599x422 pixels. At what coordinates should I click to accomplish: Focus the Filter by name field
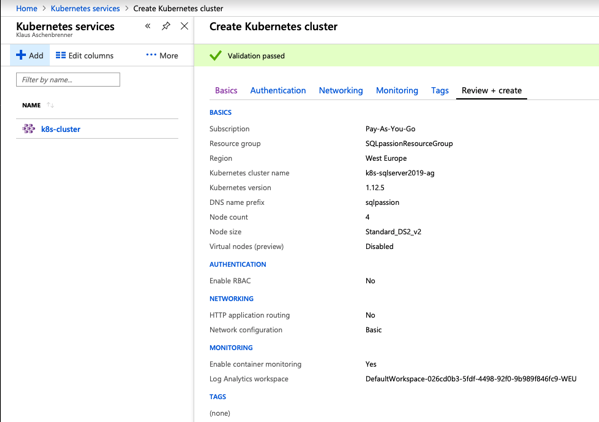tap(68, 79)
